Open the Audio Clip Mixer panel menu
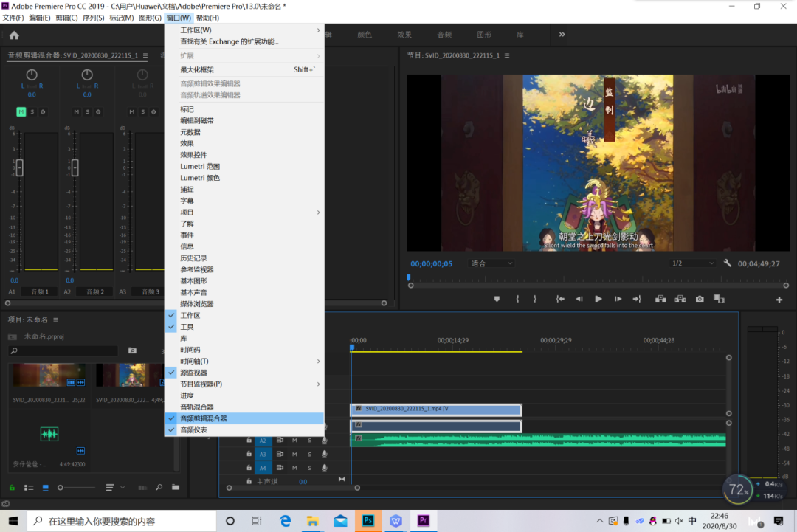 click(145, 55)
